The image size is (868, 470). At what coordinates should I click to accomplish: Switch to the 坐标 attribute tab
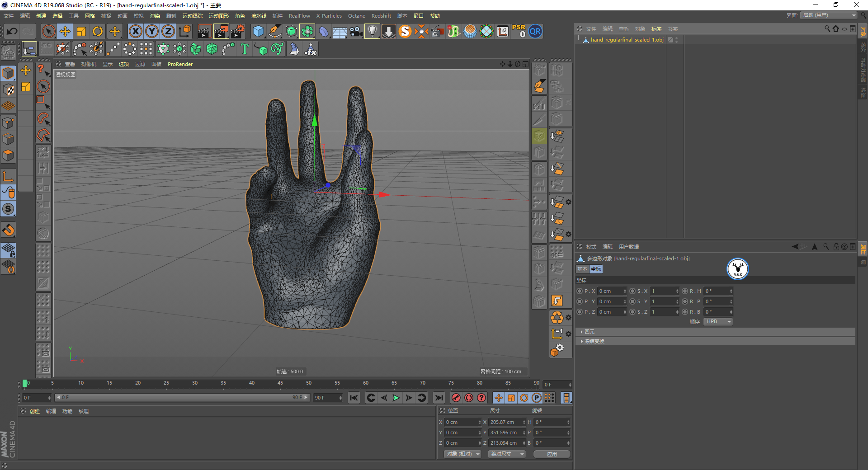pos(596,269)
